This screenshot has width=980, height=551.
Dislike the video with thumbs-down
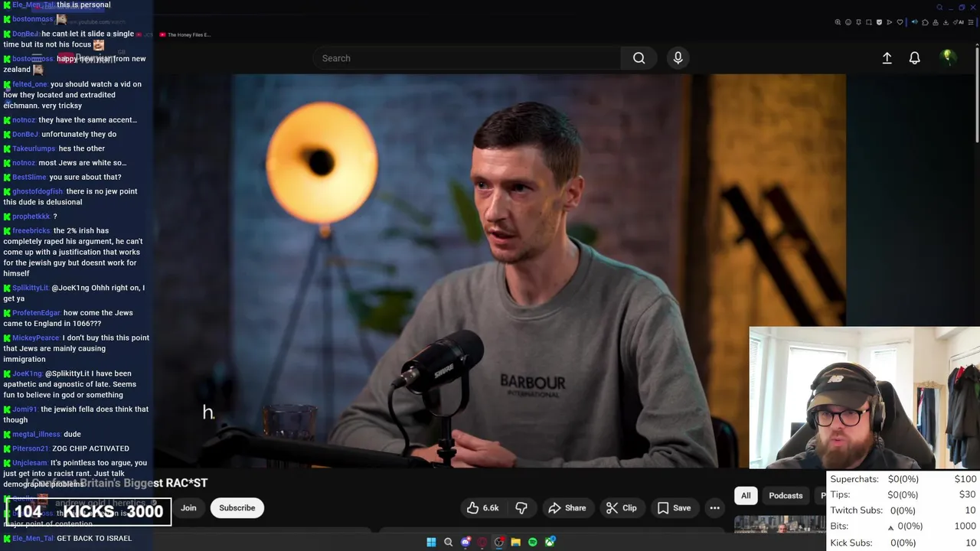click(x=521, y=508)
